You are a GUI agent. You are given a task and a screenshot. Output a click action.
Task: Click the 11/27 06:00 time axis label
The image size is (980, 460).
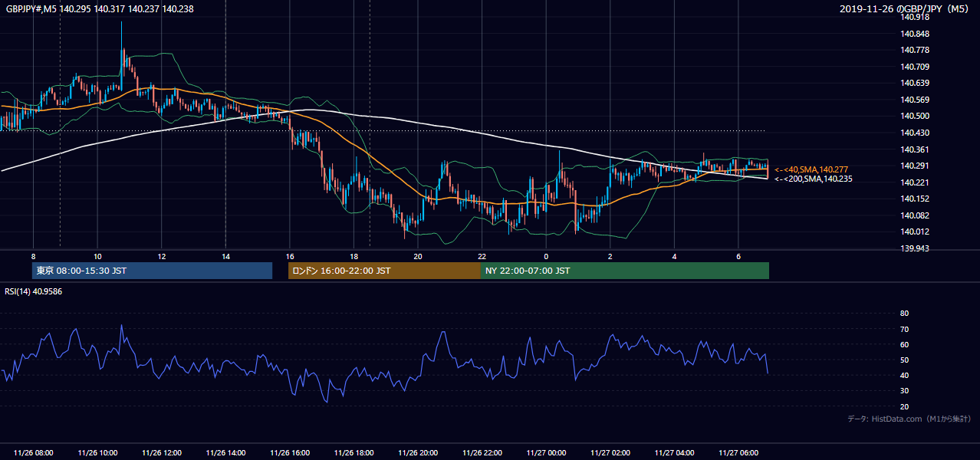(738, 453)
